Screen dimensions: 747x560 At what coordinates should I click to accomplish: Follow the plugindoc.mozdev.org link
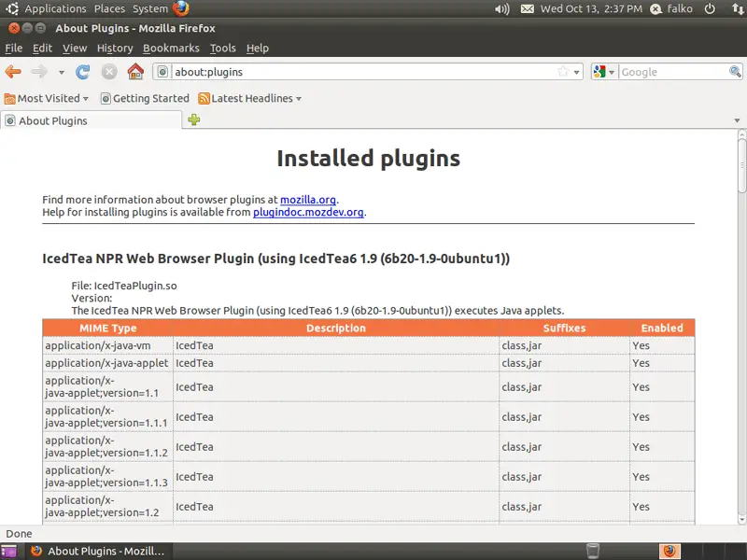click(x=308, y=212)
